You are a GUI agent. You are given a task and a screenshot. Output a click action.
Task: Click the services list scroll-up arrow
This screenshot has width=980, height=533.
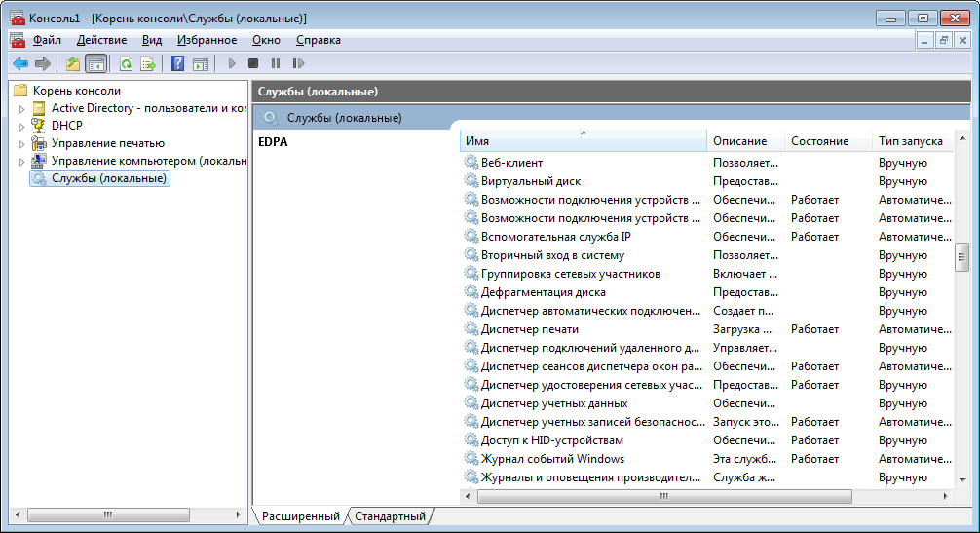click(x=961, y=138)
